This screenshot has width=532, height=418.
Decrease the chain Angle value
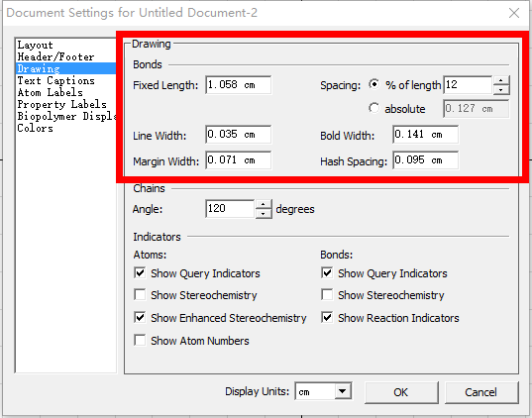pos(264,213)
